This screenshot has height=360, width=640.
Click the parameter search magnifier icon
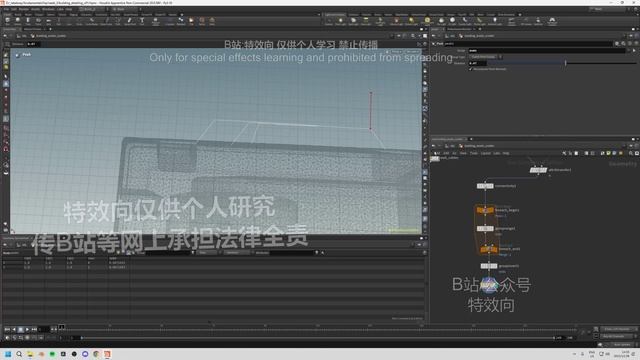click(x=623, y=43)
